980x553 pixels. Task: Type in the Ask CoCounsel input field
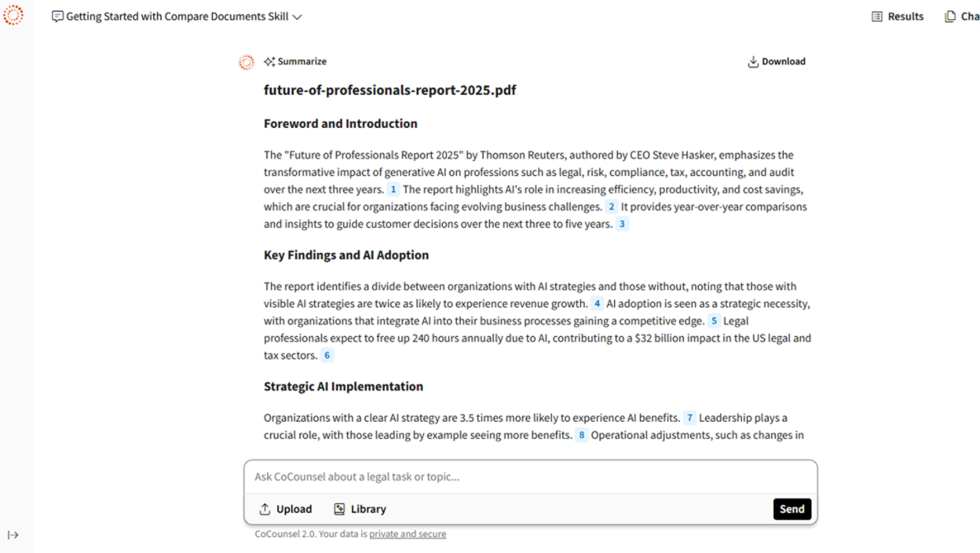coord(530,477)
